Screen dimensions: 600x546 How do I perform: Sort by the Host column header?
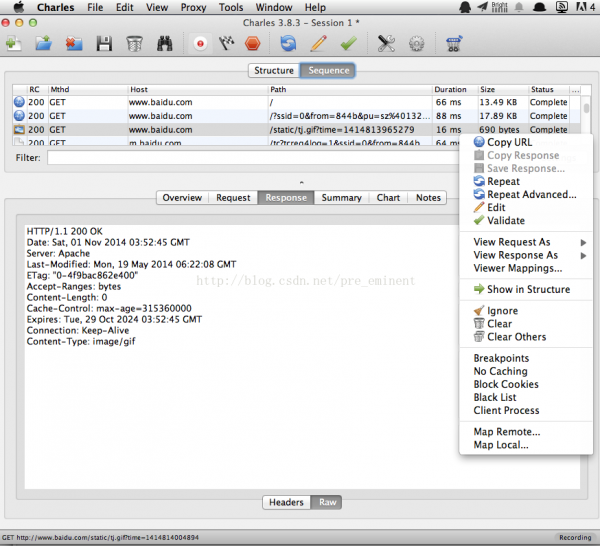pyautogui.click(x=197, y=90)
